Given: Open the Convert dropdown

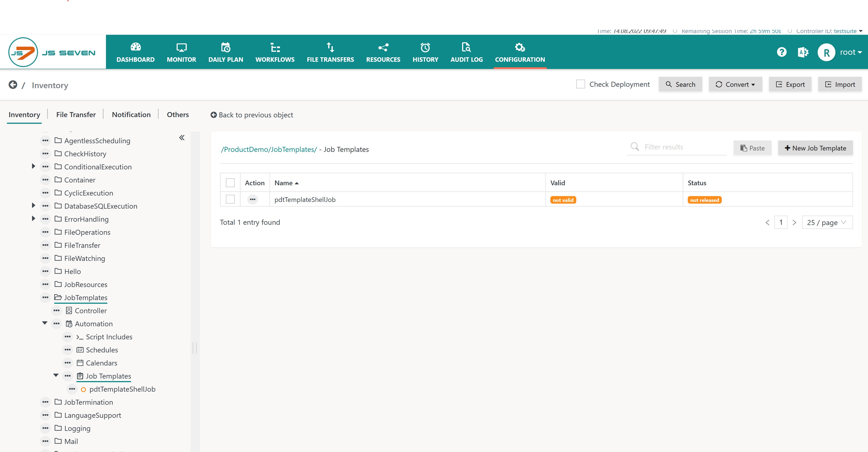Looking at the screenshot, I should (735, 84).
